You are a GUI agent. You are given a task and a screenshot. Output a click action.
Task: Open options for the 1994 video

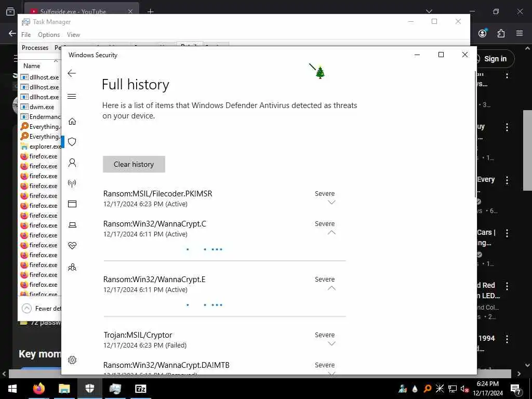[507, 339]
